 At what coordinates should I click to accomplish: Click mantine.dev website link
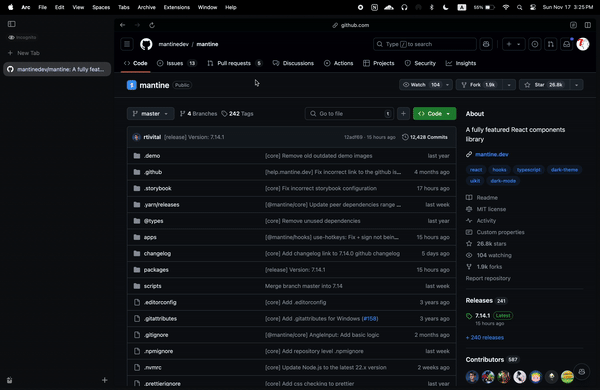click(x=492, y=154)
